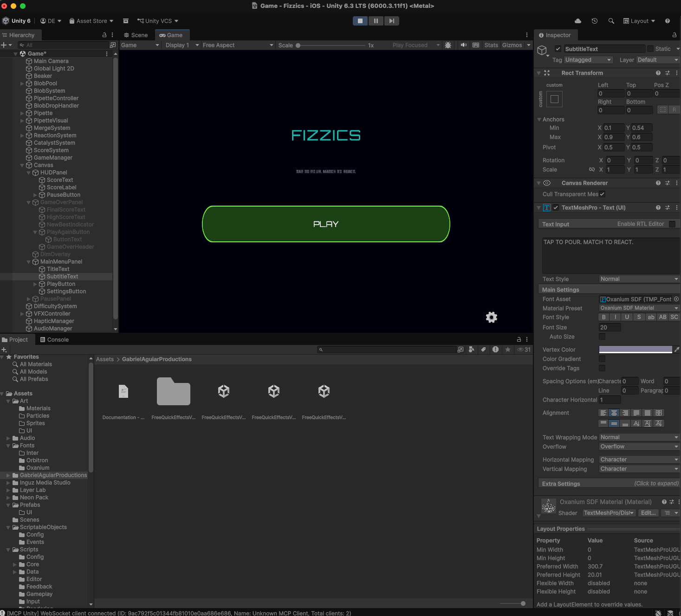Click the Step frame icon
Viewport: 681px width, 616px height.
coord(391,20)
